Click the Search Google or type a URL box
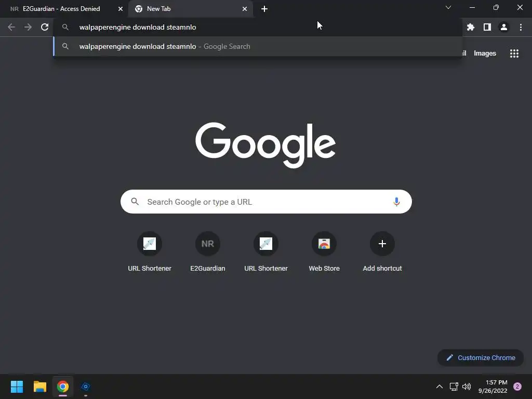 click(266, 202)
